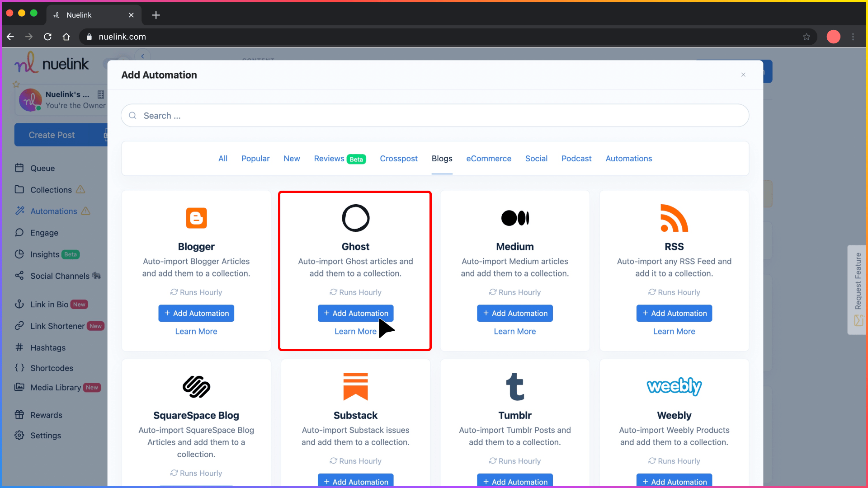
Task: Open Learn More for RSS
Action: [x=674, y=331]
